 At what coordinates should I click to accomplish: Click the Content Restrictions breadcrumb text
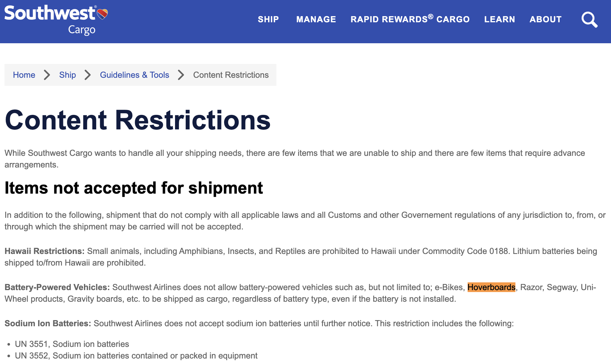(231, 75)
